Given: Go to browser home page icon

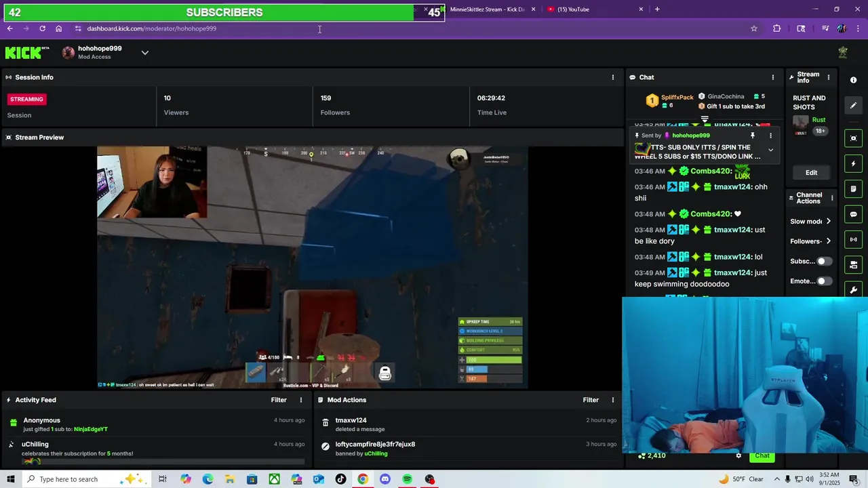Looking at the screenshot, I should pyautogui.click(x=59, y=28).
